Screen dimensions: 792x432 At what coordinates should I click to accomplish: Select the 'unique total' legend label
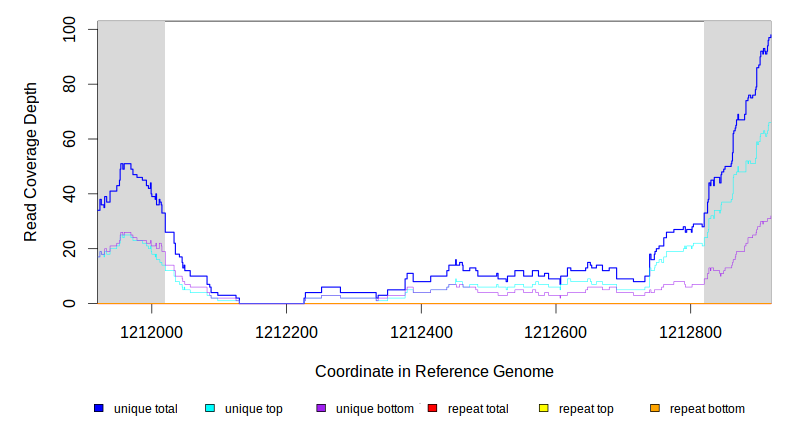[145, 409]
